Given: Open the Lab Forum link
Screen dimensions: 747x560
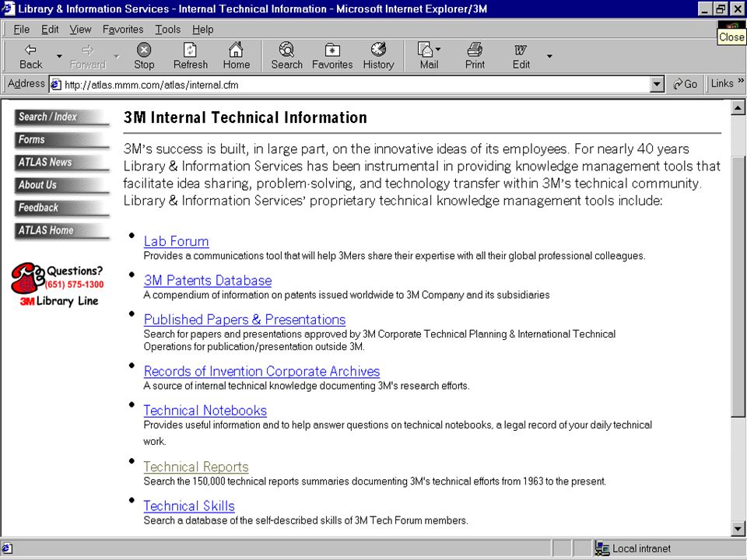Looking at the screenshot, I should (x=177, y=241).
